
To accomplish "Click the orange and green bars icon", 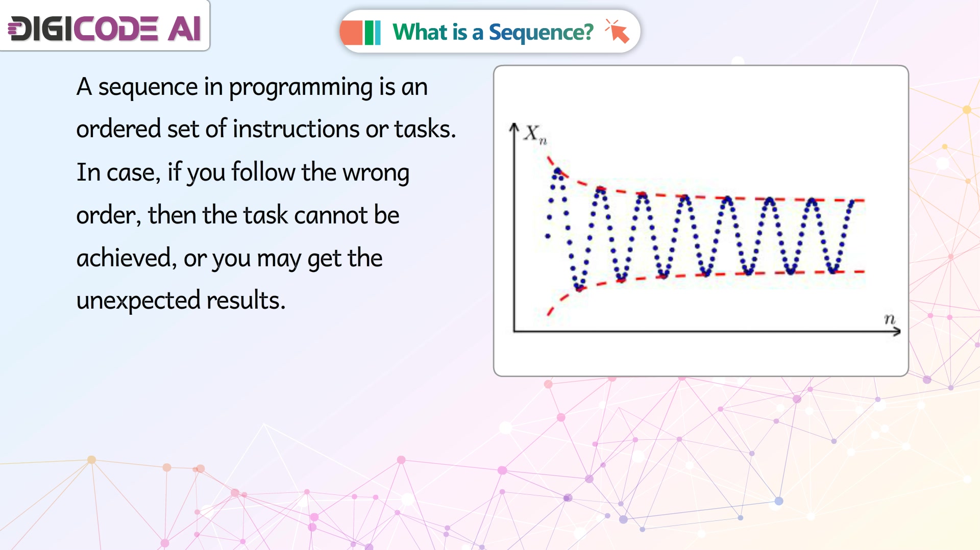I will [361, 33].
